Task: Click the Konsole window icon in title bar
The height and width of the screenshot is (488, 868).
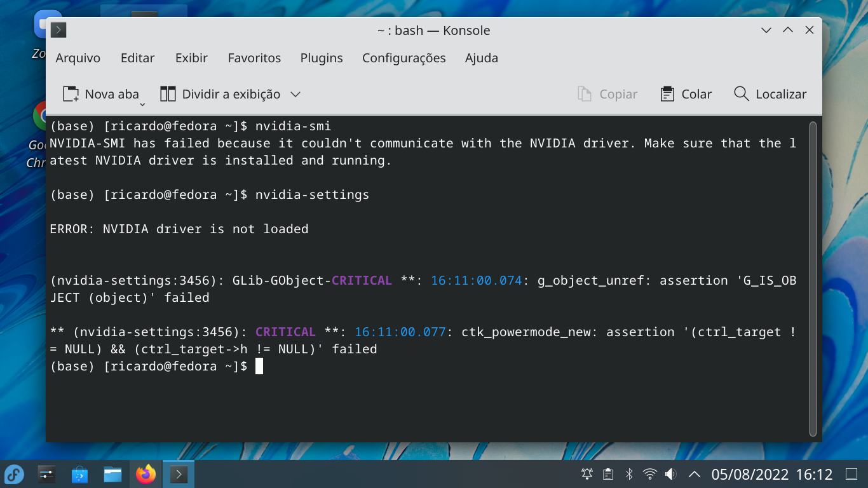Action: (x=58, y=30)
